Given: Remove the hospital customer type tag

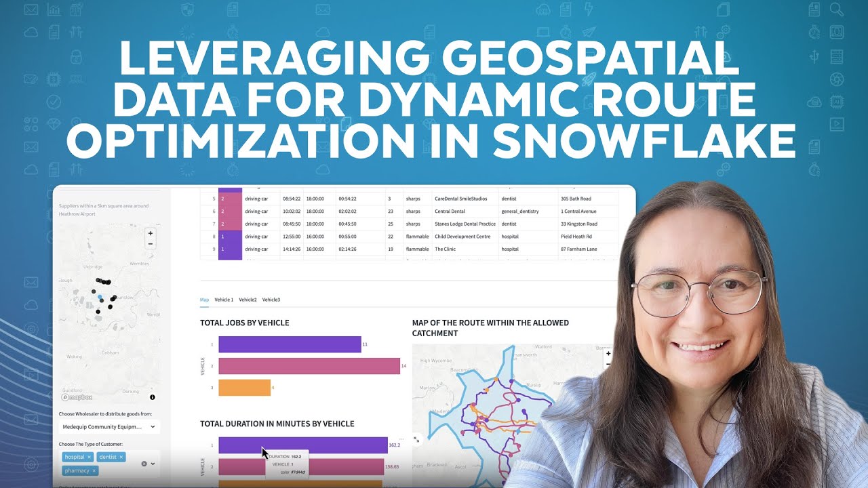Looking at the screenshot, I should [89, 457].
